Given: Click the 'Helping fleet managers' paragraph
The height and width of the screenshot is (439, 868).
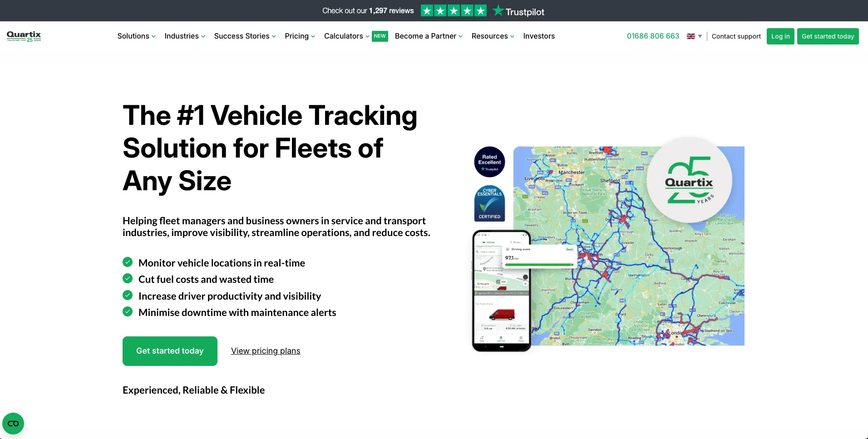Looking at the screenshot, I should click(x=276, y=227).
